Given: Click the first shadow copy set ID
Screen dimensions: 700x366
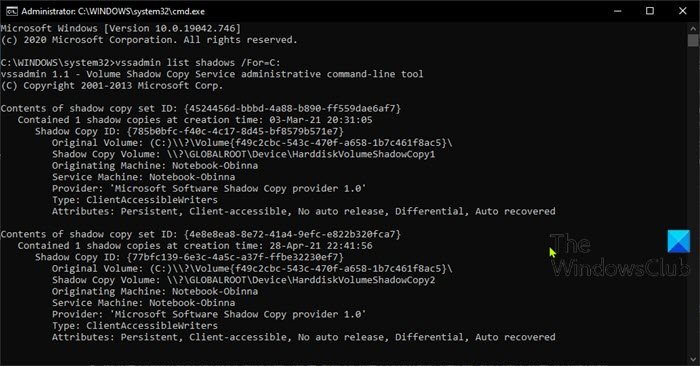Looking at the screenshot, I should coord(292,108).
